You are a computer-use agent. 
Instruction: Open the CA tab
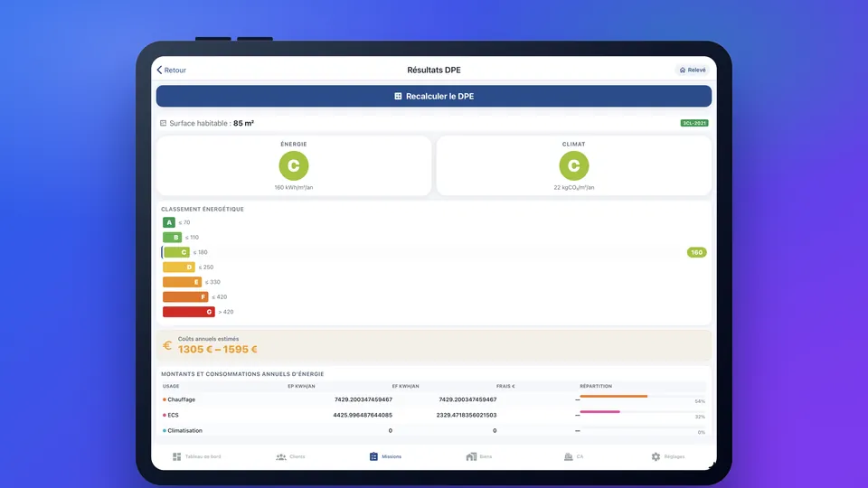pos(573,456)
